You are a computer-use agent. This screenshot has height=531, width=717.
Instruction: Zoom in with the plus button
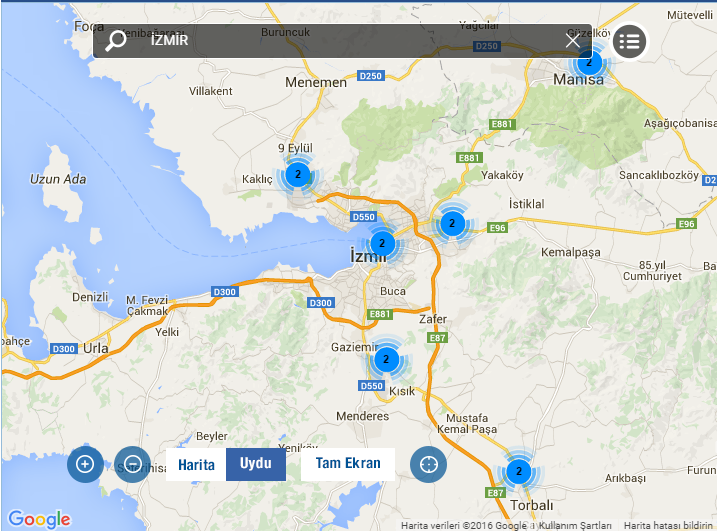click(x=85, y=464)
